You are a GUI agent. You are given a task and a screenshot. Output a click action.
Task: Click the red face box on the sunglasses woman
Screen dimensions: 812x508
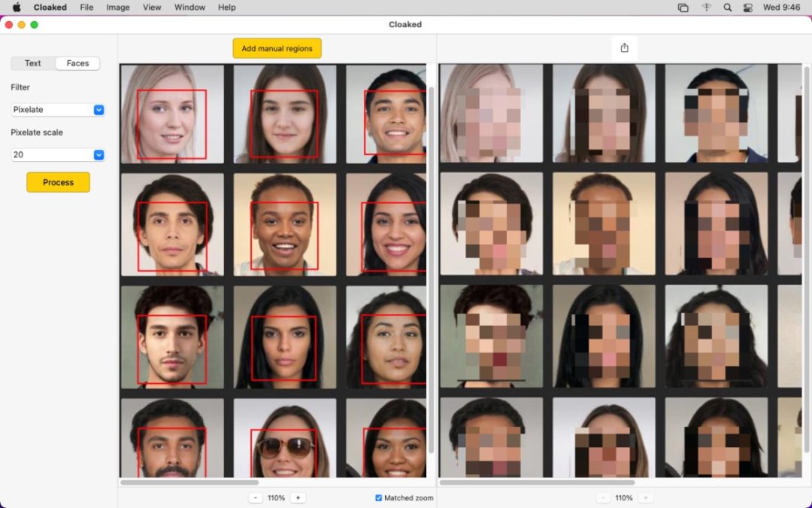point(283,431)
